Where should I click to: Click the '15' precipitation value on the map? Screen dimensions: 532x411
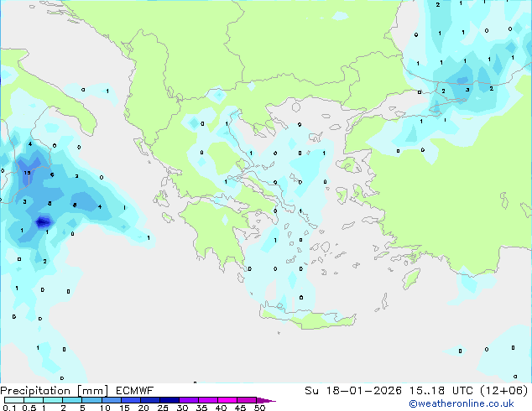coord(27,173)
